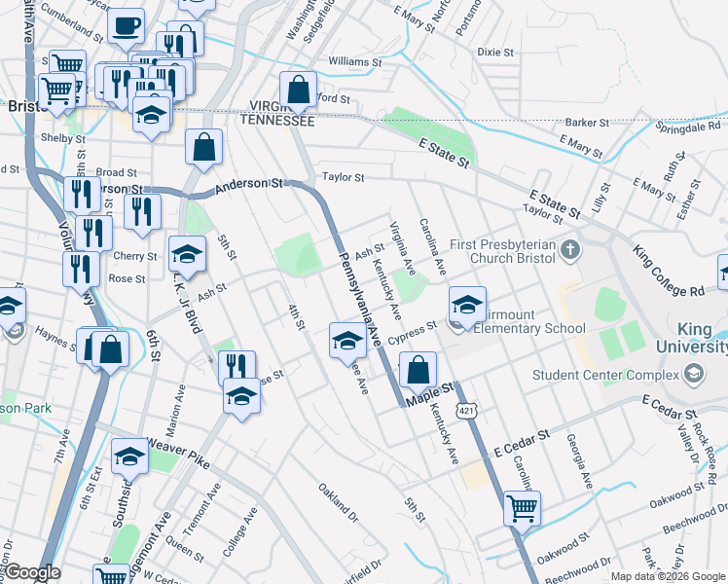The height and width of the screenshot is (584, 728).
Task: Click the Pennsylvania Ave street label
Action: click(360, 300)
